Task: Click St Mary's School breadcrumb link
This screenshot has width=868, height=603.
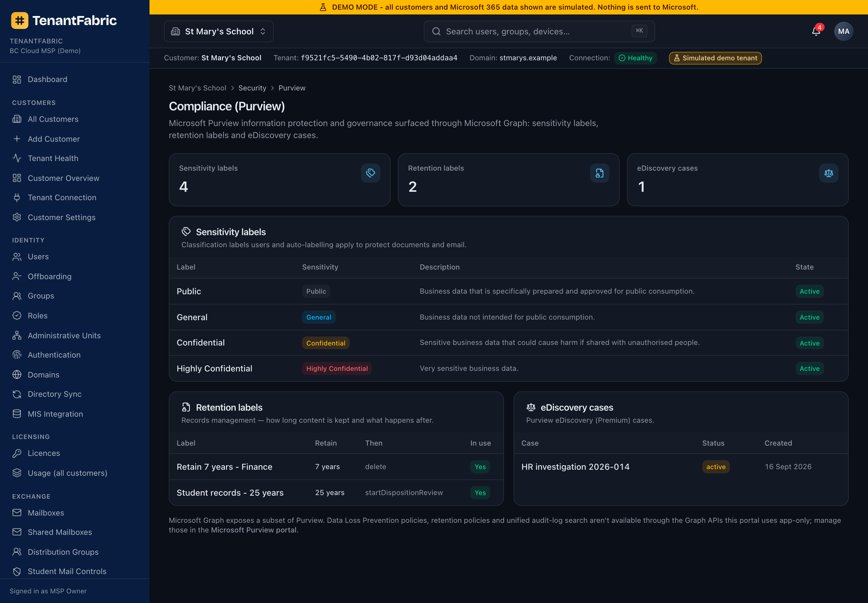Action: (x=197, y=88)
